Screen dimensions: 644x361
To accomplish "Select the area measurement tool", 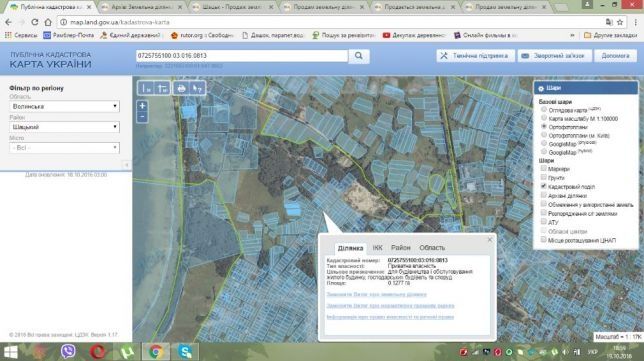I will pyautogui.click(x=163, y=88).
